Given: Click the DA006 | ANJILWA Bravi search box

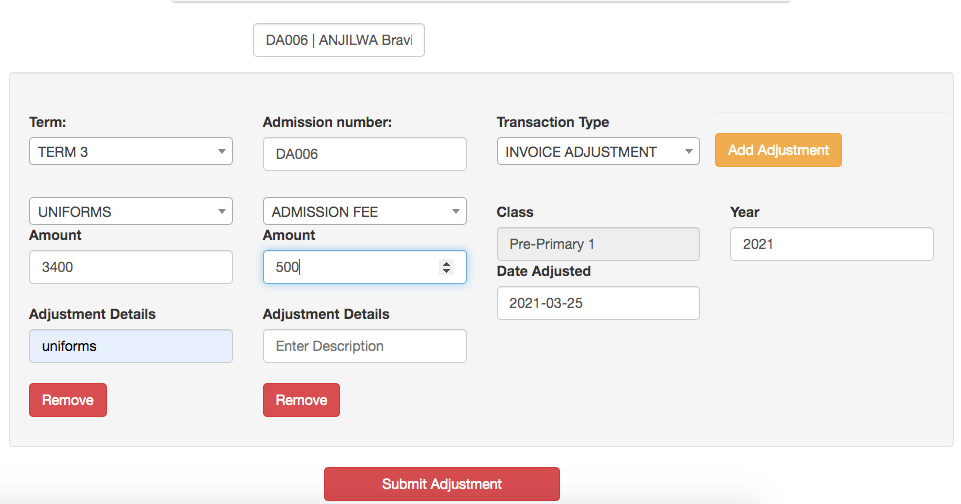Looking at the screenshot, I should (338, 41).
